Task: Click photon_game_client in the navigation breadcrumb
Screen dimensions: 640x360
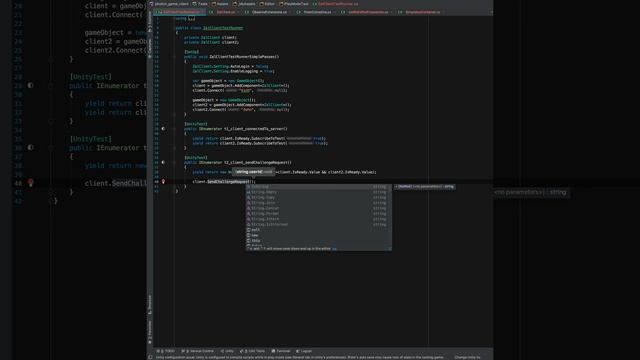Action: tap(169, 4)
